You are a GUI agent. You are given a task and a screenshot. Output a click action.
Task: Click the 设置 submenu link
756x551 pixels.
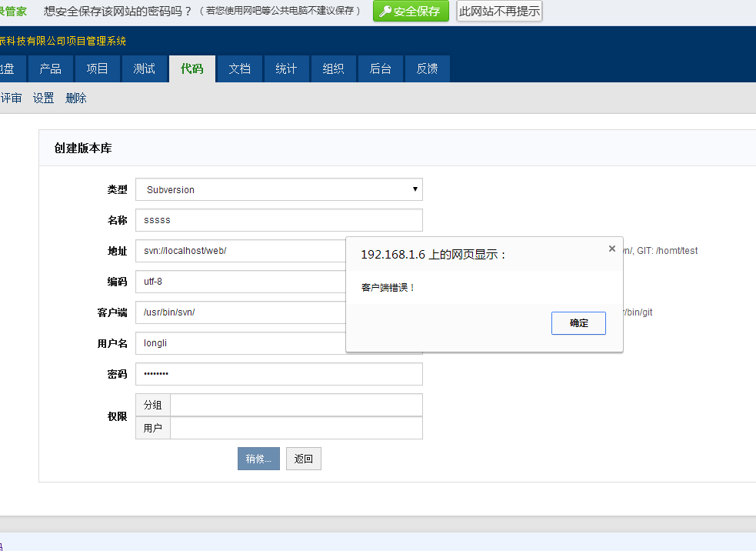coord(43,98)
